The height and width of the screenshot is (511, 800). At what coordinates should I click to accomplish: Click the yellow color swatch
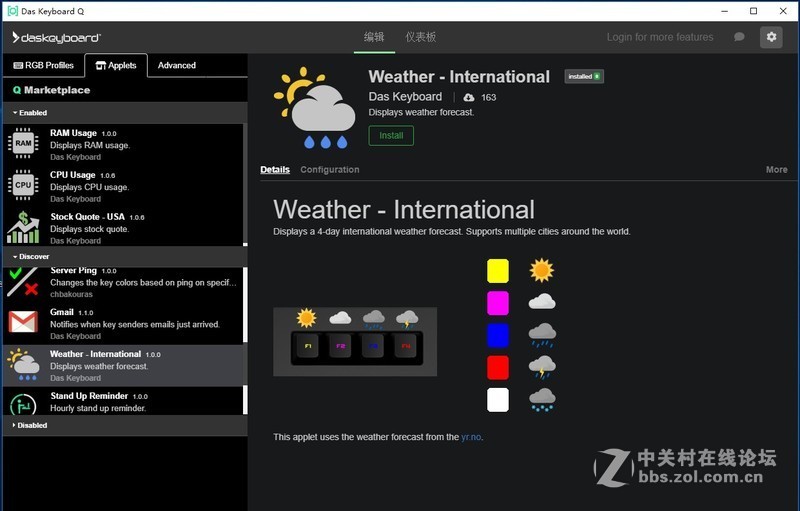pyautogui.click(x=497, y=271)
